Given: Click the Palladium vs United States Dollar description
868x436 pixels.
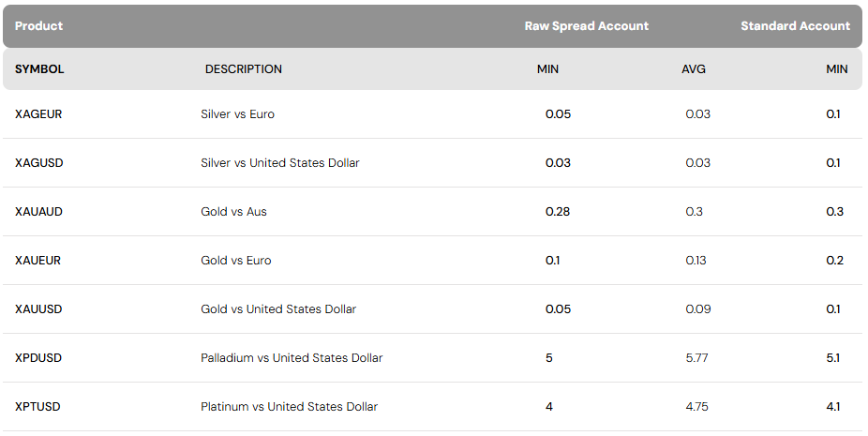Looking at the screenshot, I should (292, 358).
